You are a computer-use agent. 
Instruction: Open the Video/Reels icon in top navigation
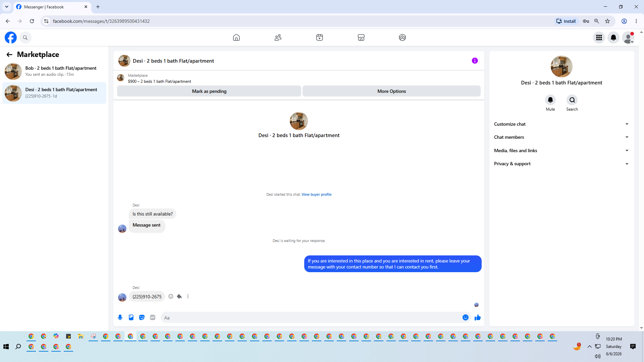(x=320, y=38)
